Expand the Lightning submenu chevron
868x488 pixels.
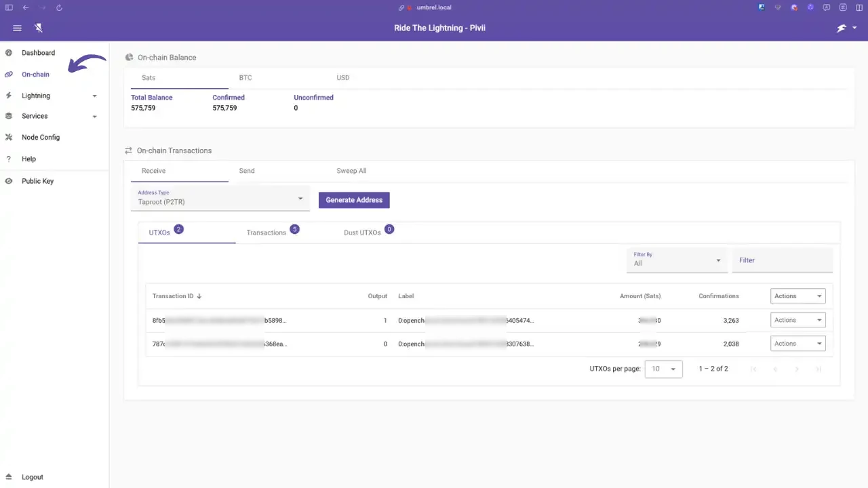point(95,96)
